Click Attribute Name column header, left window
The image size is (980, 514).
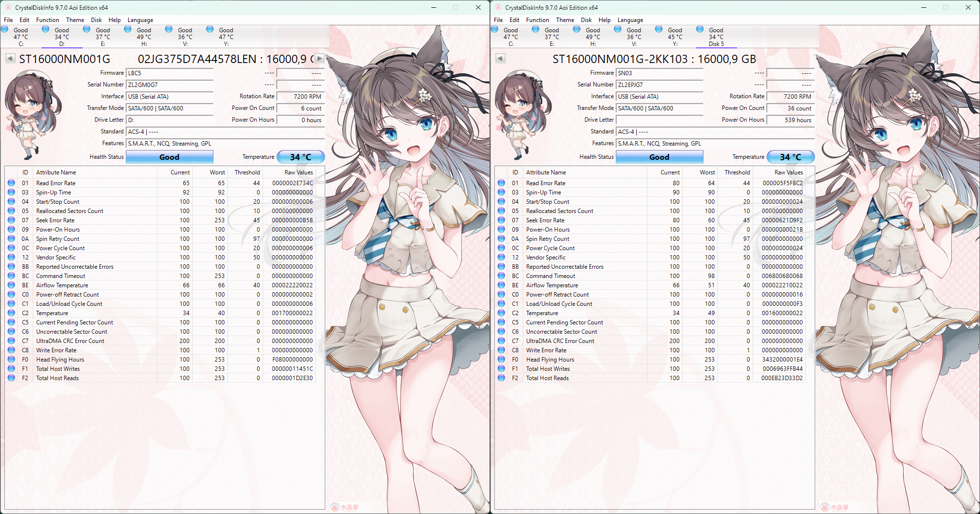click(95, 172)
